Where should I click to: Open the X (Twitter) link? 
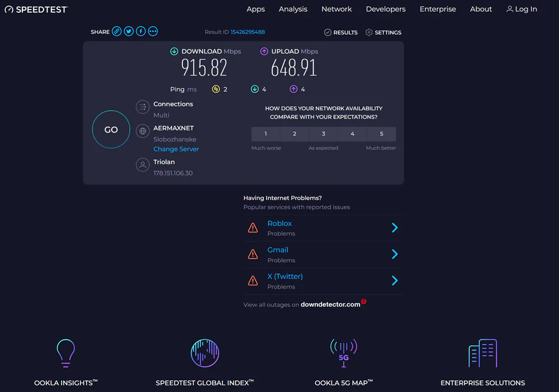285,276
